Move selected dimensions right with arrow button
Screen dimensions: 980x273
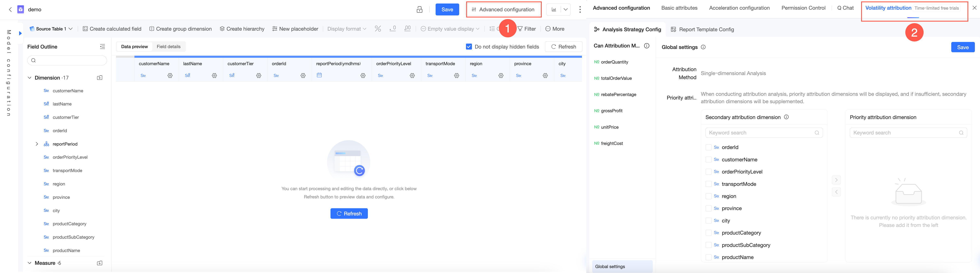click(x=836, y=180)
